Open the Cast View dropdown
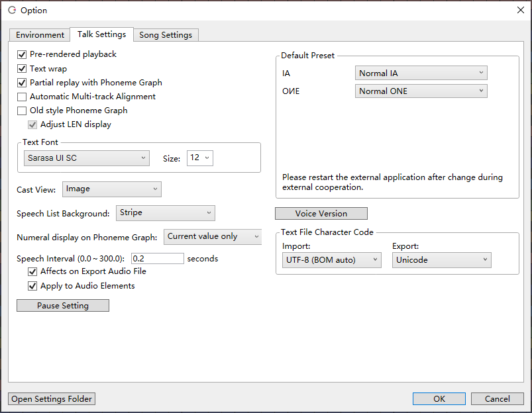The image size is (532, 413). [112, 189]
